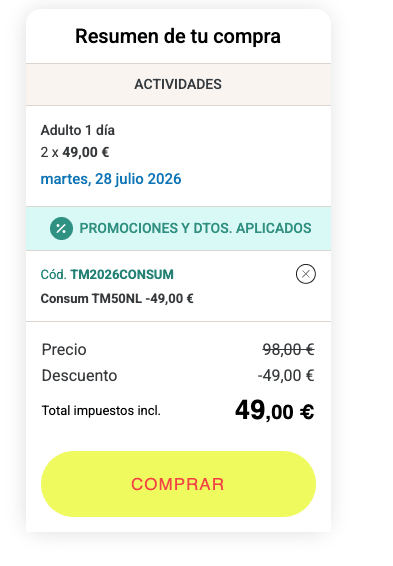
Task: Click the Consum TM50NL -49,00 € discount line
Action: click(x=117, y=299)
